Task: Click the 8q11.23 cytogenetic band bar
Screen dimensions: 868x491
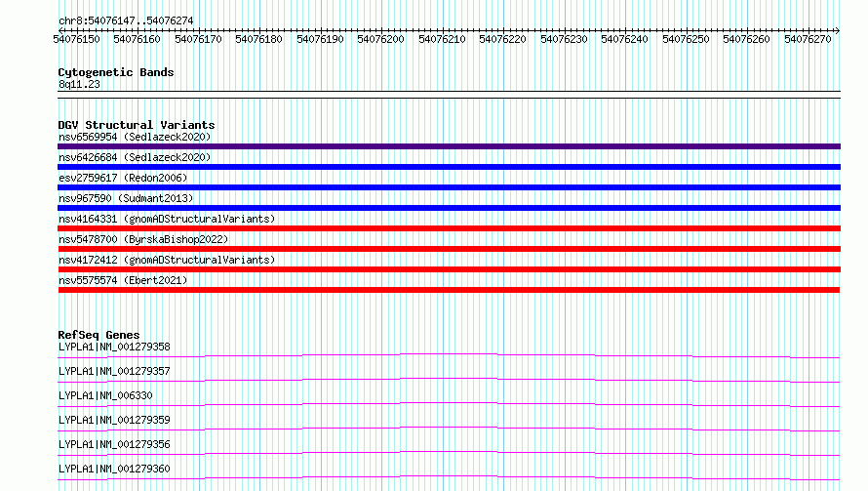Action: pyautogui.click(x=449, y=95)
